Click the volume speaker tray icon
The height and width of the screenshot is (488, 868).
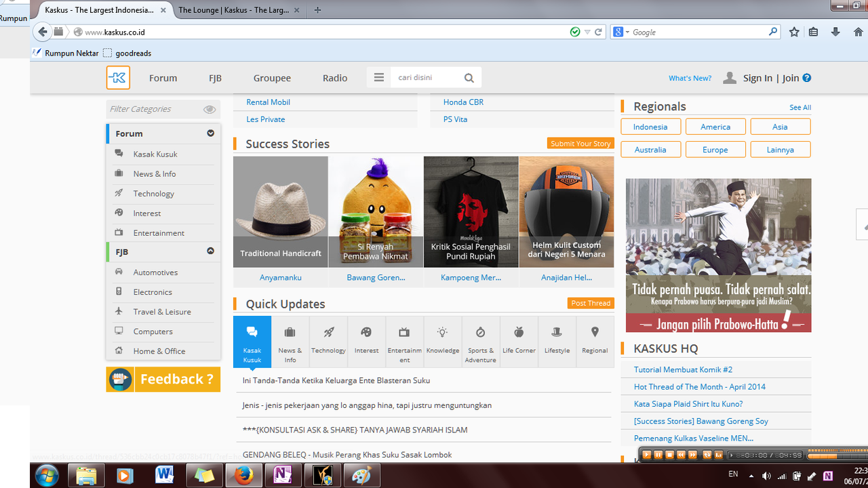tap(766, 476)
